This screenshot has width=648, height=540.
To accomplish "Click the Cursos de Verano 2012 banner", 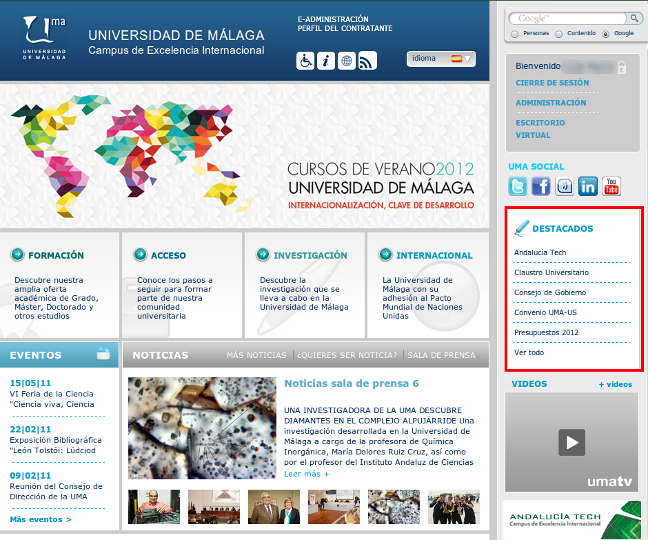I will click(x=244, y=155).
